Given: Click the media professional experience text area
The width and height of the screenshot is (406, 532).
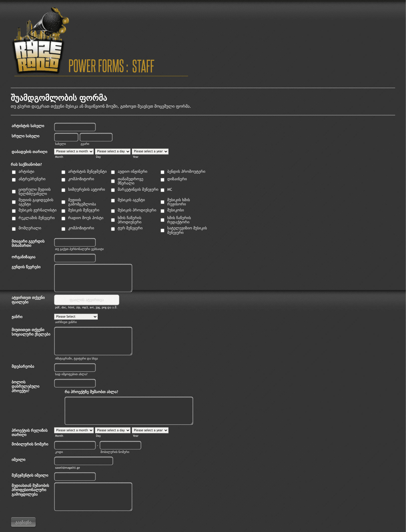Looking at the screenshot, I should tap(93, 497).
